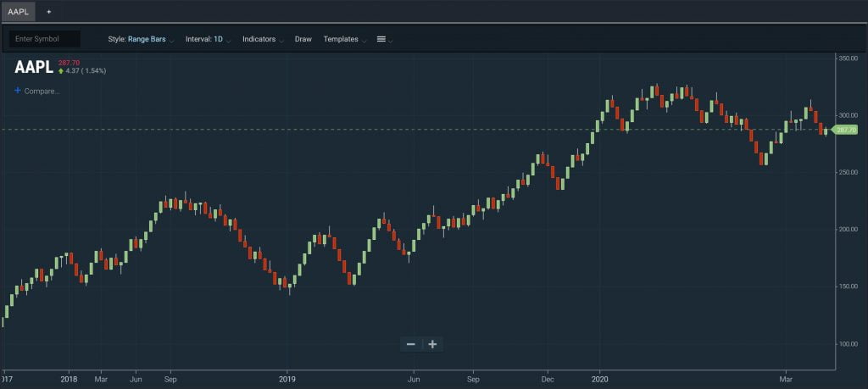Click the Compare... link
Screen dimensions: 868x389
[x=42, y=92]
